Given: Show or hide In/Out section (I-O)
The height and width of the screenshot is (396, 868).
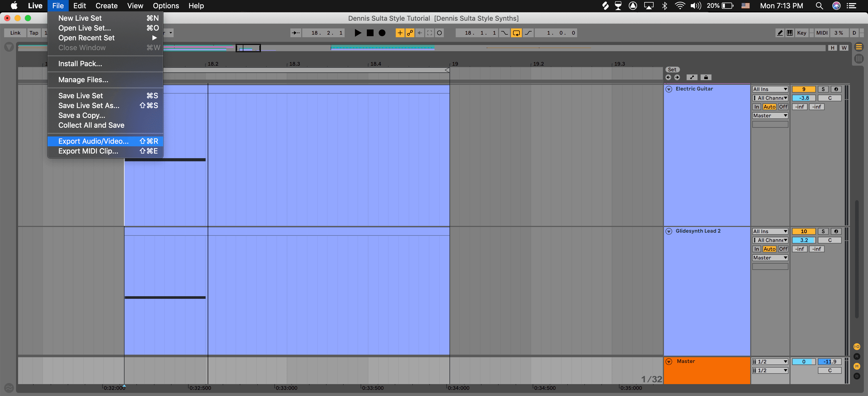Looking at the screenshot, I should 857,346.
